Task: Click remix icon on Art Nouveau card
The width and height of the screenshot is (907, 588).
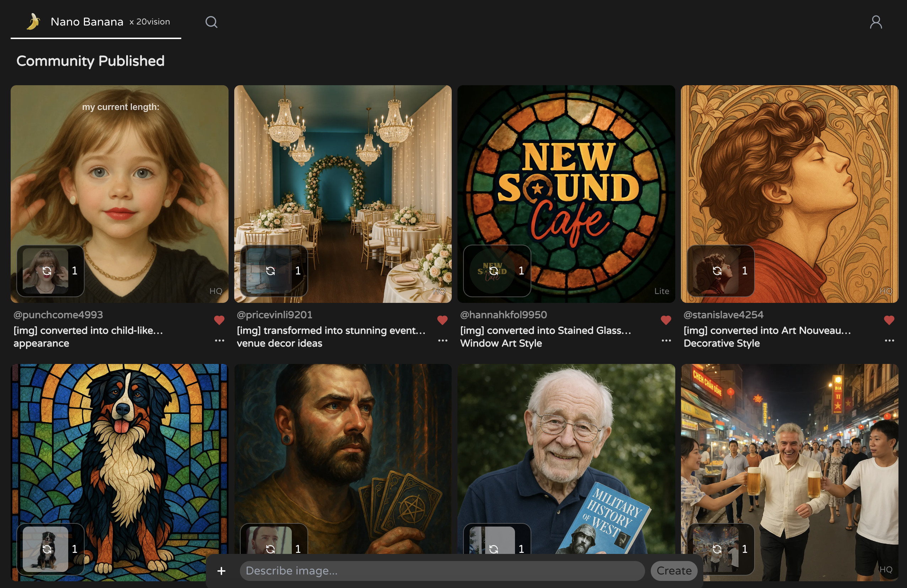Action: click(x=717, y=271)
